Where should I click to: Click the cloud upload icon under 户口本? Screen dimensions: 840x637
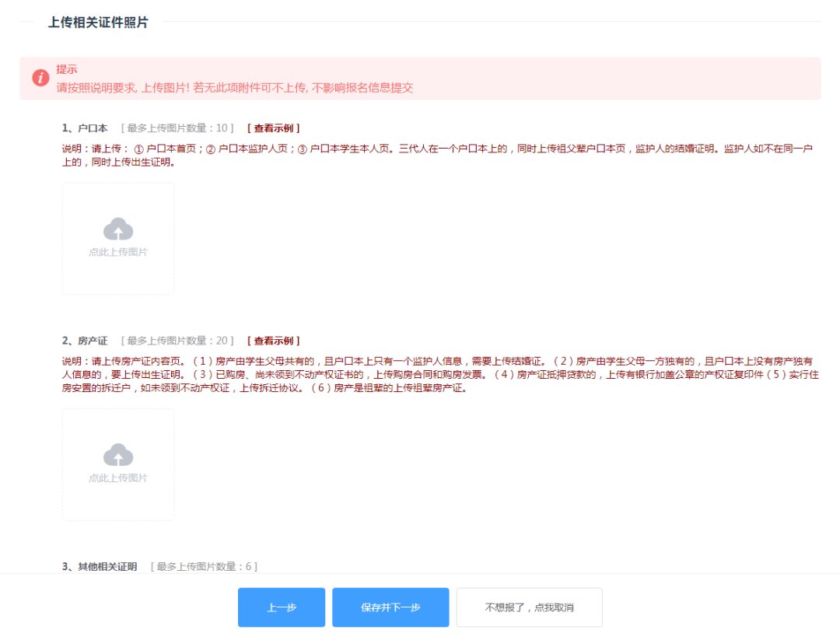pos(118,229)
